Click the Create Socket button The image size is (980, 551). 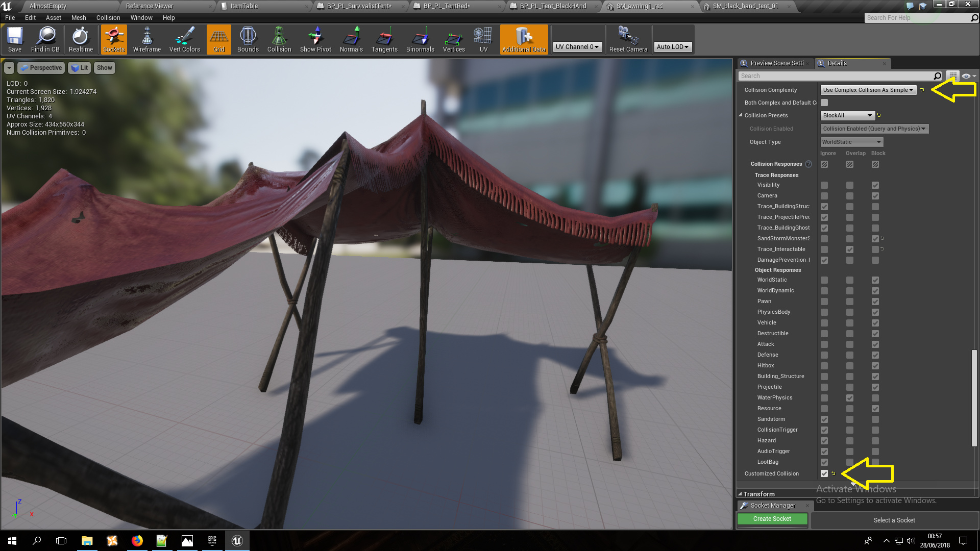(772, 519)
